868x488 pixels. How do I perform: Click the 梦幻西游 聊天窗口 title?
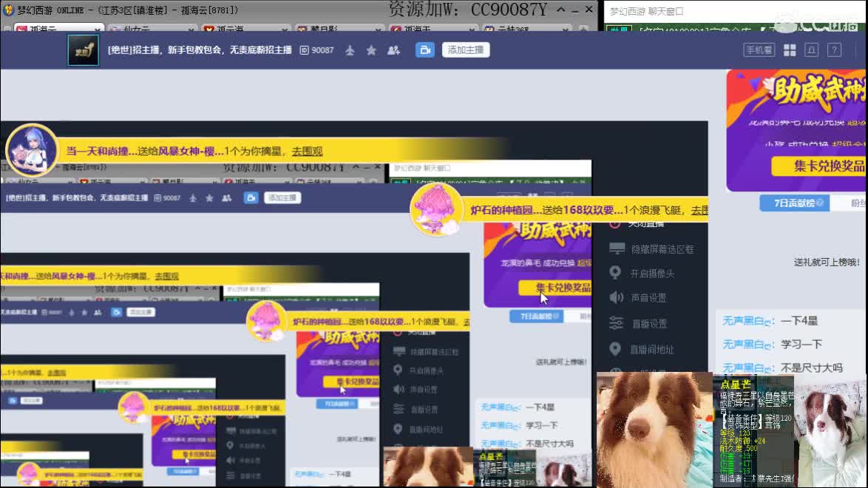647,11
